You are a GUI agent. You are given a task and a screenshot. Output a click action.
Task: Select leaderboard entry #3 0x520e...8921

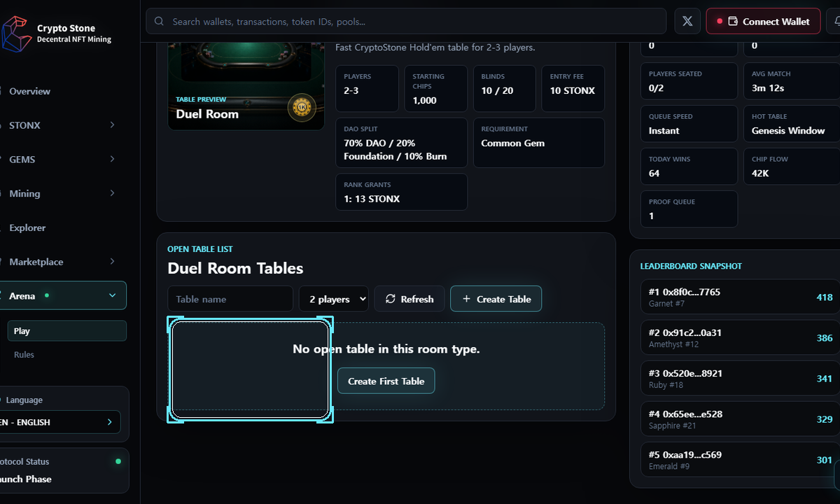(x=740, y=379)
